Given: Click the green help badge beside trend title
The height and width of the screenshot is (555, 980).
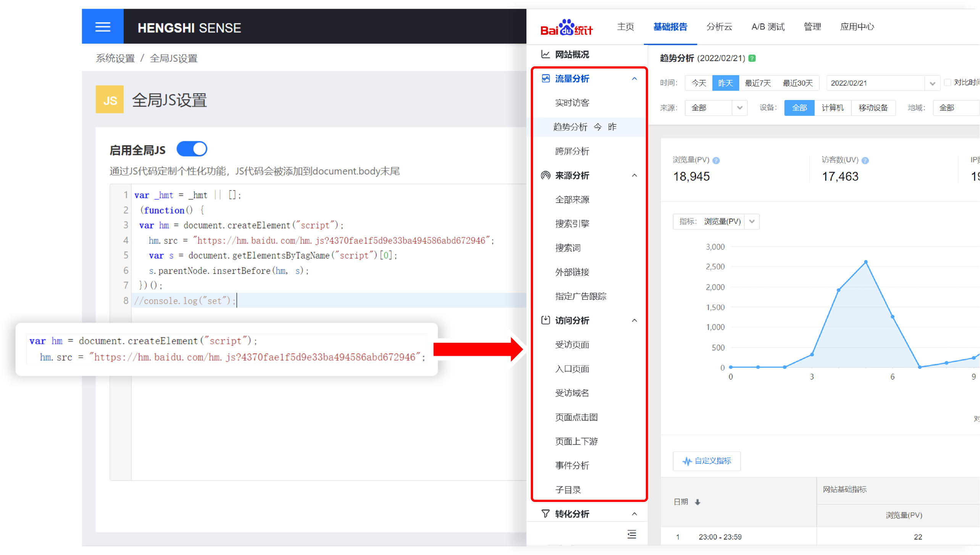Looking at the screenshot, I should coord(752,58).
